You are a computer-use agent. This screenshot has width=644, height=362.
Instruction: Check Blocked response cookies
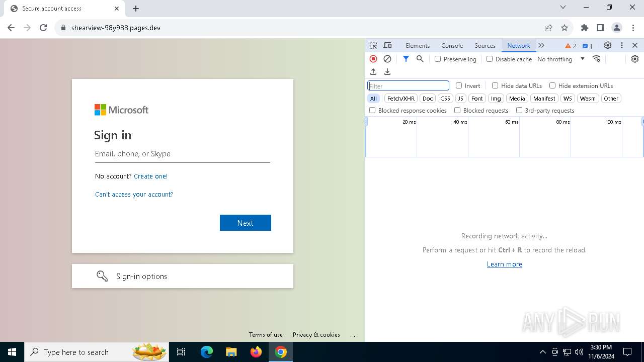tap(372, 110)
